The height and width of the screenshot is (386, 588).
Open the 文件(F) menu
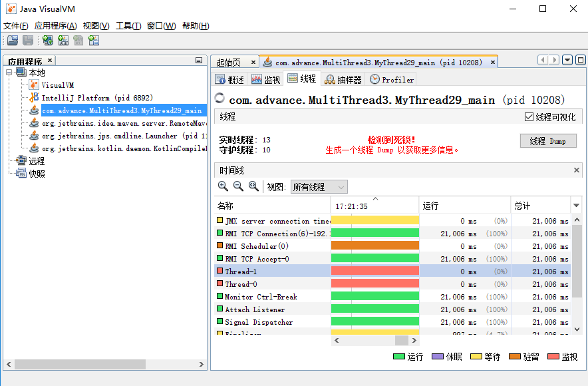(16, 26)
